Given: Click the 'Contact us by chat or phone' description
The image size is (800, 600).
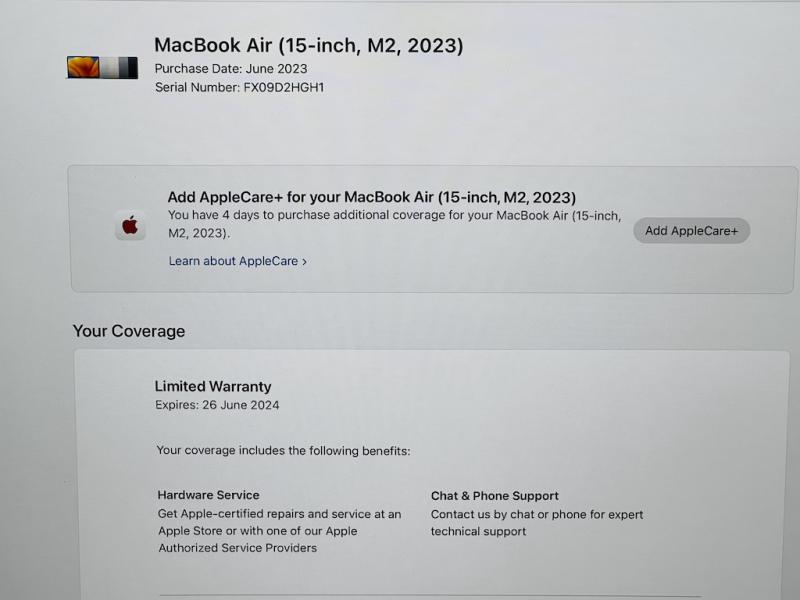Looking at the screenshot, I should [x=537, y=523].
